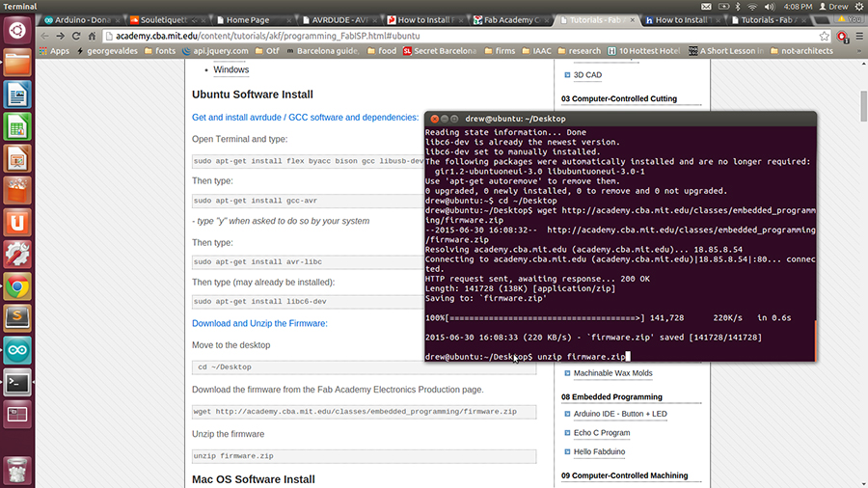Click Get and install avrdude link
The width and height of the screenshot is (868, 488).
(305, 118)
